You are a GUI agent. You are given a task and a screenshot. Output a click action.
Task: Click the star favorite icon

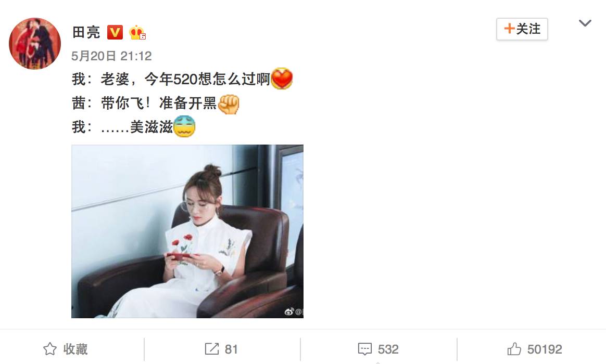50,349
